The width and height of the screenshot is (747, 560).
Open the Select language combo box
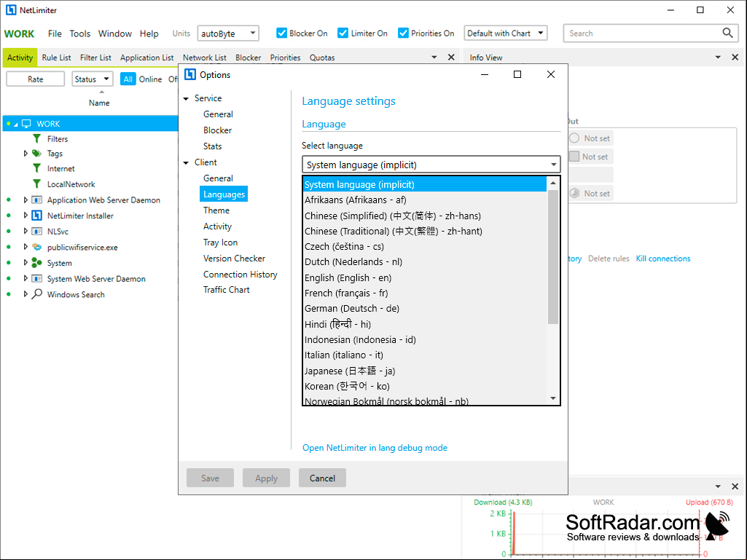(x=431, y=165)
